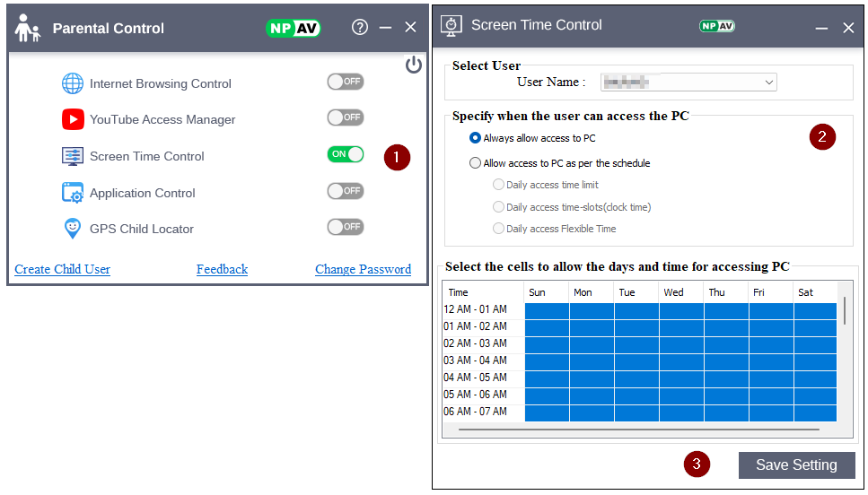This screenshot has height=495, width=868.
Task: Disable the Screen Time Control toggle
Action: pos(346,154)
